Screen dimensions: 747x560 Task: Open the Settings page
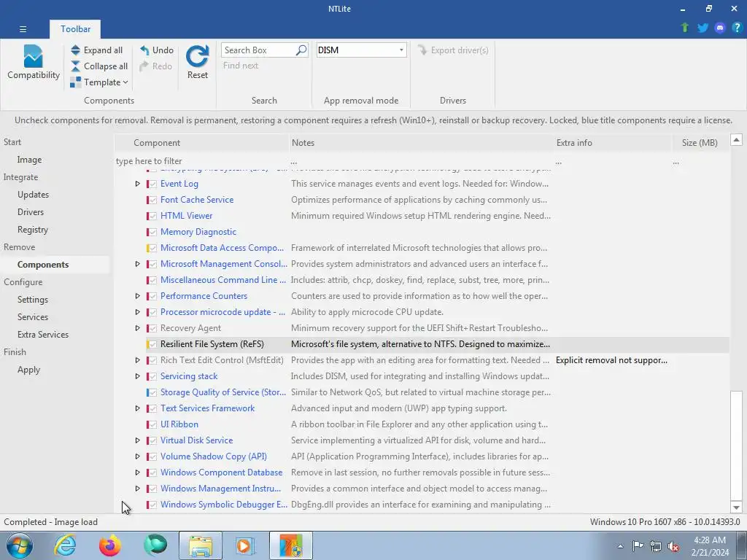(x=32, y=300)
